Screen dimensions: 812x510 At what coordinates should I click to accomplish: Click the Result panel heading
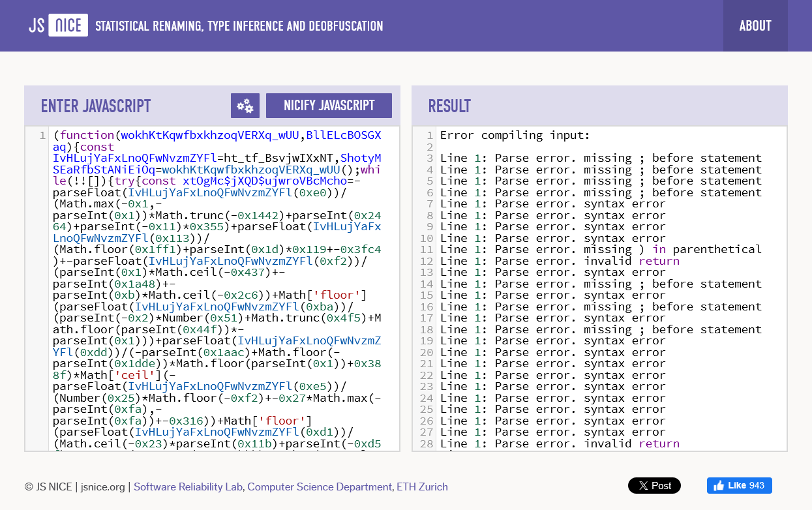point(449,106)
